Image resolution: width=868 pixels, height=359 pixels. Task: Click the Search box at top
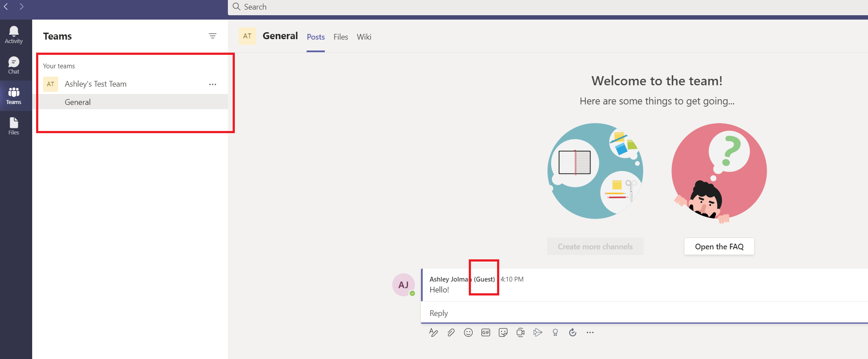(548, 7)
